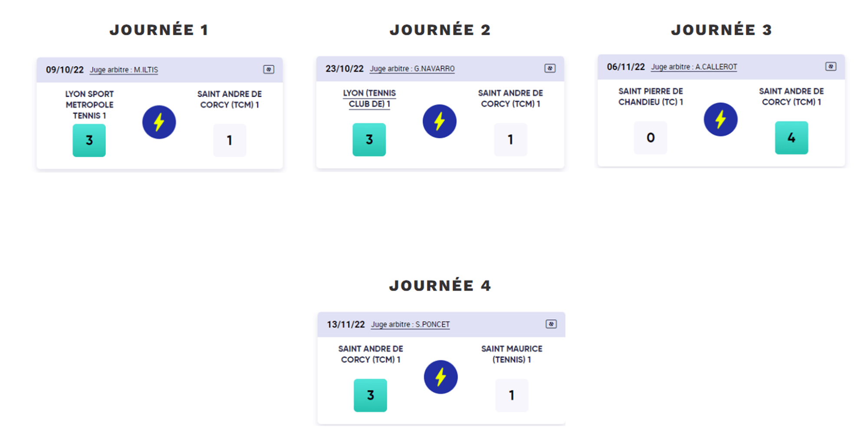Screen dimensions: 868x434
Task: Click the lightning bolt icon in Journée 3
Action: pyautogui.click(x=720, y=119)
